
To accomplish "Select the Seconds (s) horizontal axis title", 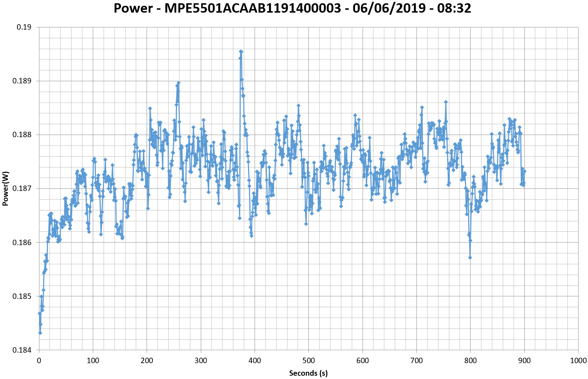I will pyautogui.click(x=308, y=373).
